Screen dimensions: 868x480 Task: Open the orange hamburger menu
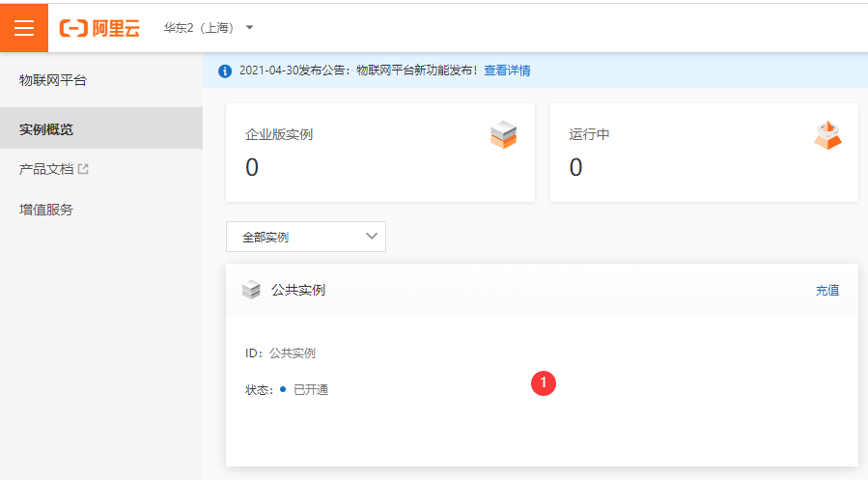[x=24, y=28]
